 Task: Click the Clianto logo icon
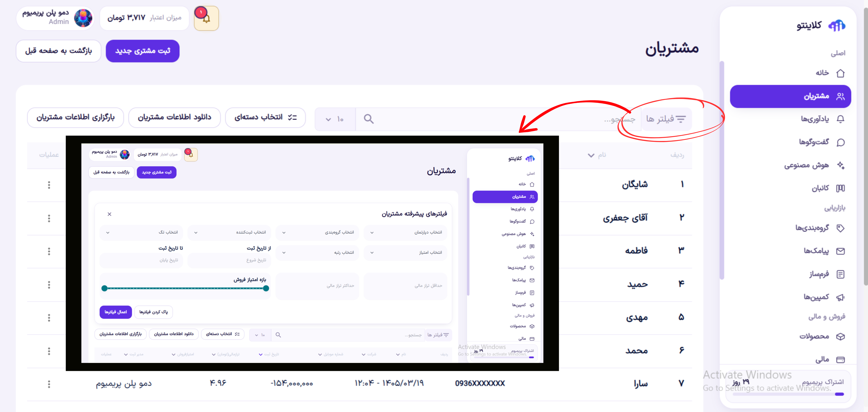837,25
